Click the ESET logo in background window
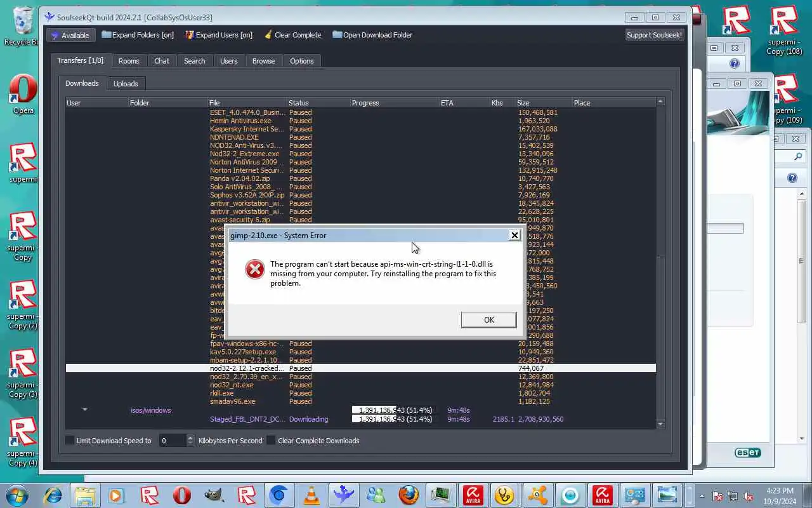Image resolution: width=812 pixels, height=508 pixels. click(x=747, y=453)
